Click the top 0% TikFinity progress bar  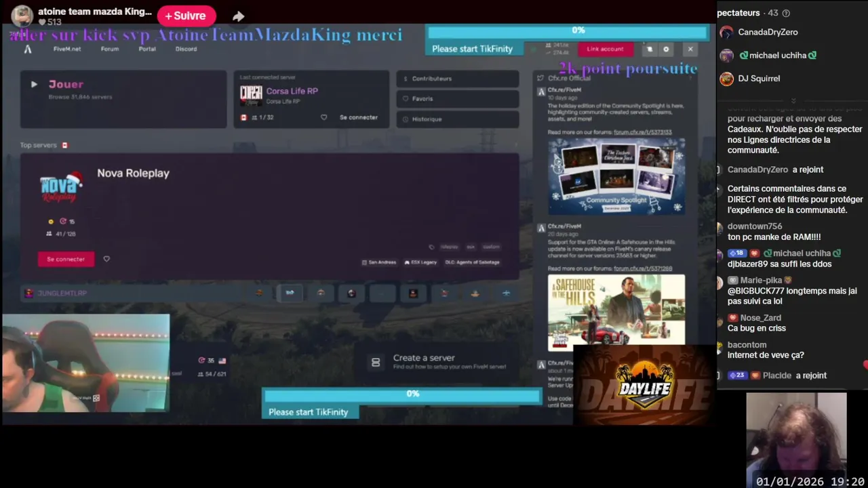[x=568, y=31]
